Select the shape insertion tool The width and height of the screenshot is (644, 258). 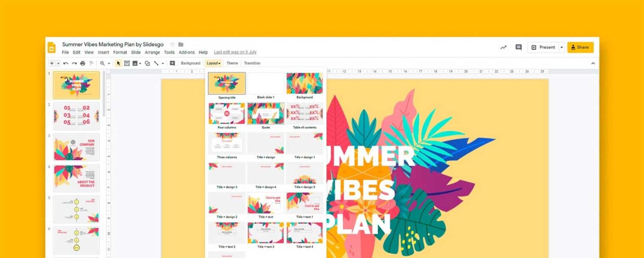(148, 63)
